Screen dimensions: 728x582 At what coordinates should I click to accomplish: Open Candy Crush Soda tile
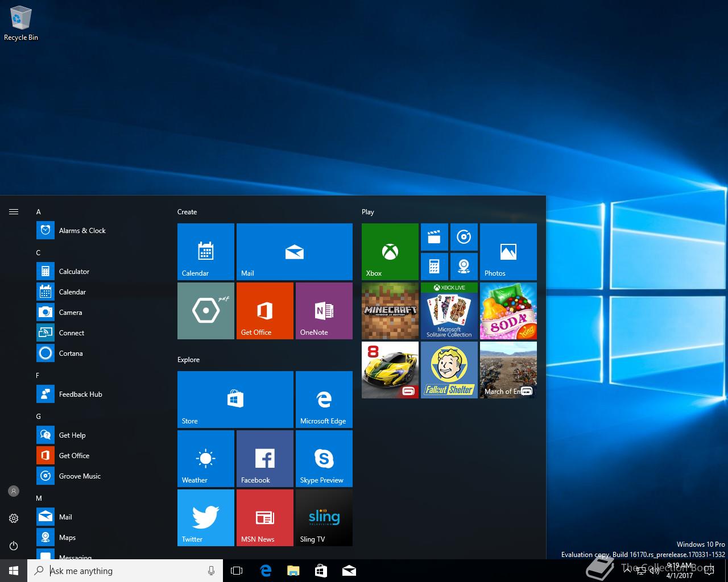(508, 311)
